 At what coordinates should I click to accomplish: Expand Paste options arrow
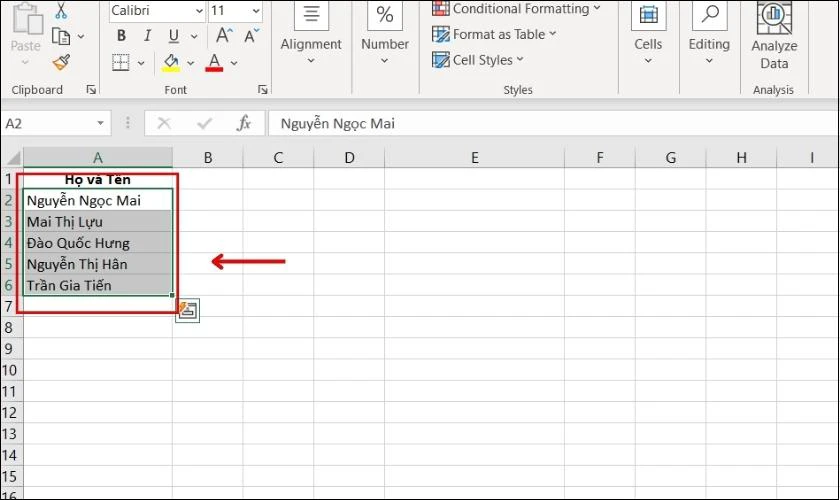tap(25, 62)
